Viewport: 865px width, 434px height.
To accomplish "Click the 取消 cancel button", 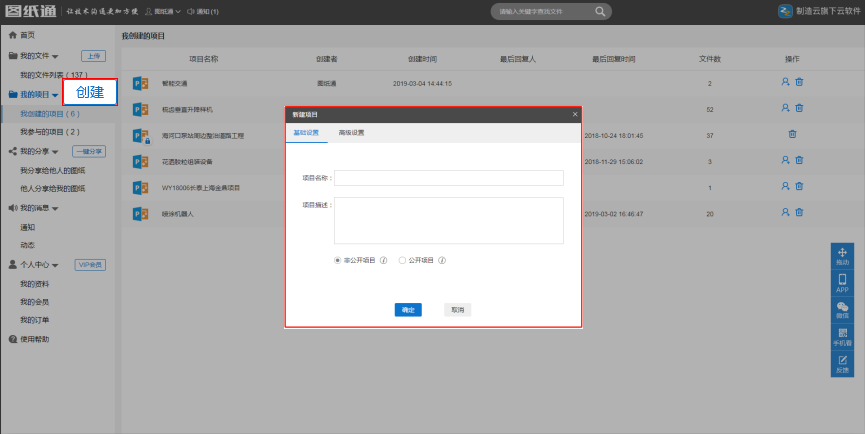I will click(457, 310).
